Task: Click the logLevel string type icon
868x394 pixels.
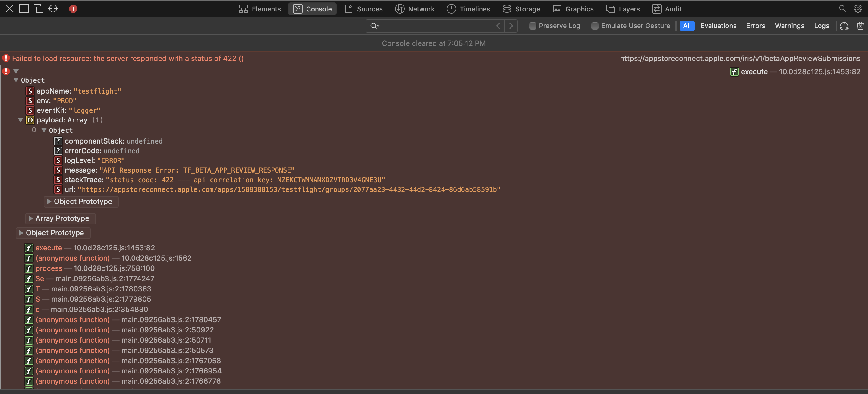Action: [58, 160]
